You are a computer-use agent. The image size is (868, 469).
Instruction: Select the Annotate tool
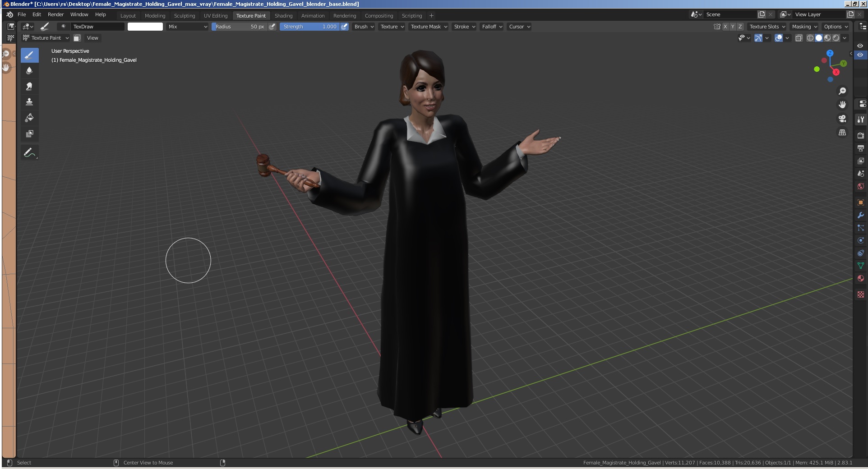click(x=29, y=153)
